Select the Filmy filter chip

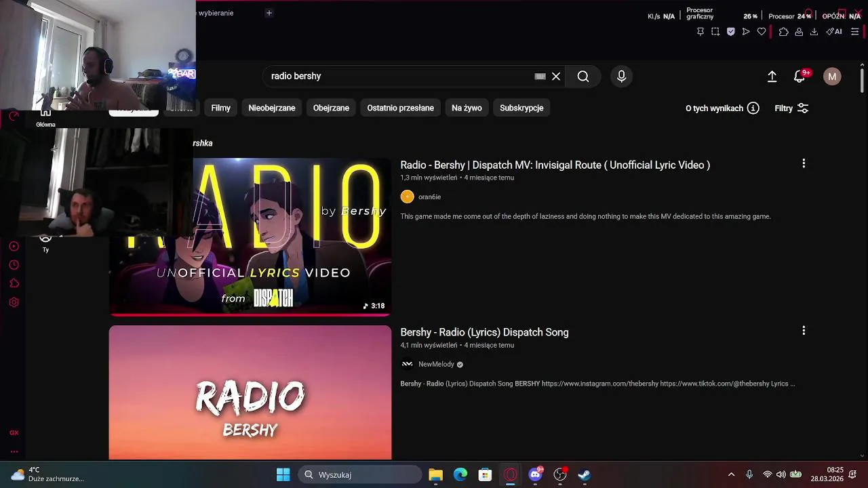(220, 108)
